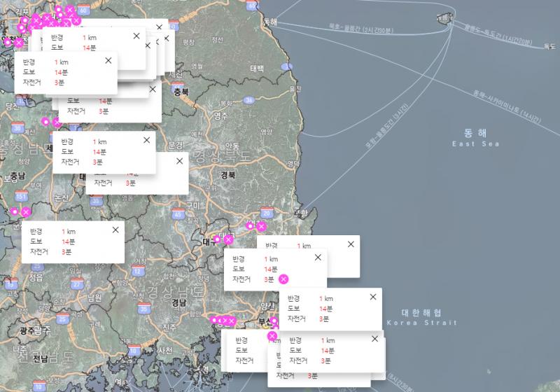Close the popup left of the 충북 label
The height and width of the screenshot is (392, 560).
pyautogui.click(x=153, y=90)
